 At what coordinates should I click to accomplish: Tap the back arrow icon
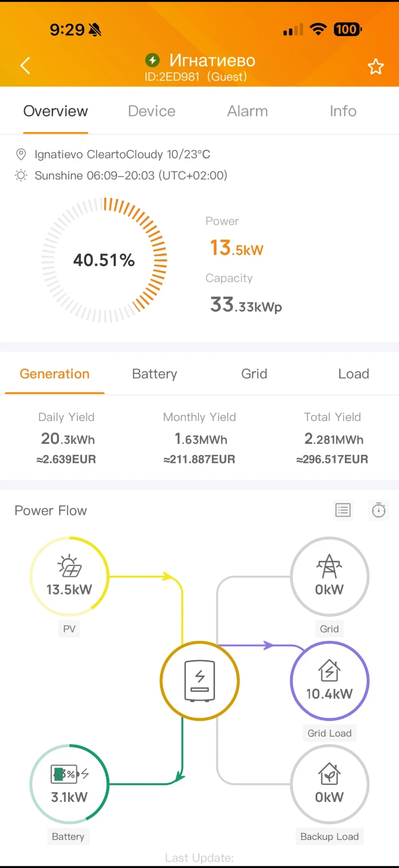26,66
